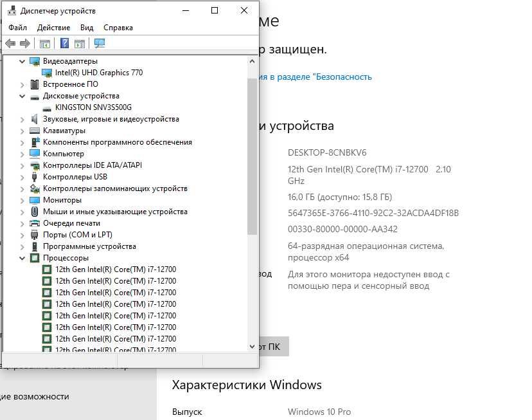Click the Программные устройства icon

[34, 246]
